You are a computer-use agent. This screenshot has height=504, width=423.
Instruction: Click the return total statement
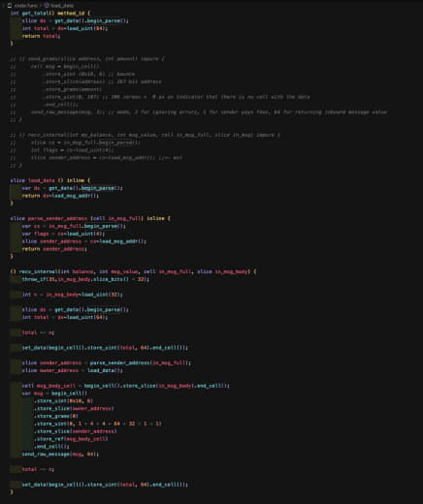click(x=41, y=36)
